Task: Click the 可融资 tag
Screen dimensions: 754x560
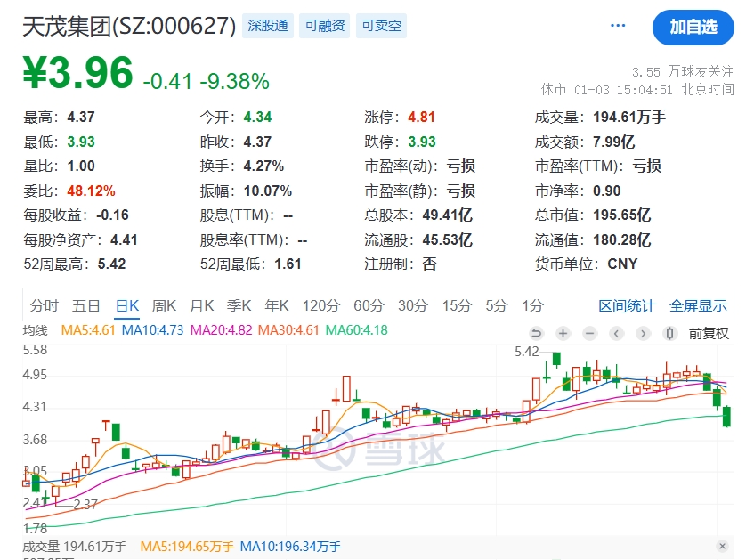Action: tap(325, 26)
